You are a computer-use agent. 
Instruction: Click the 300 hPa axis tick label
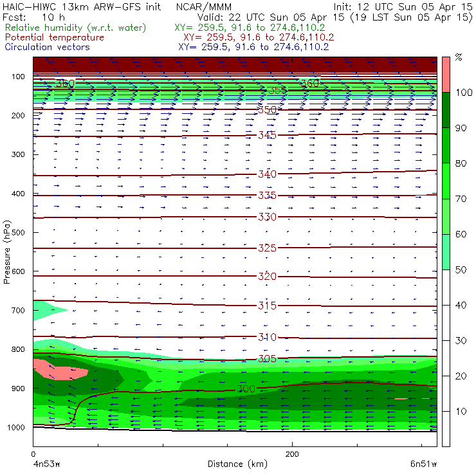pos(18,154)
